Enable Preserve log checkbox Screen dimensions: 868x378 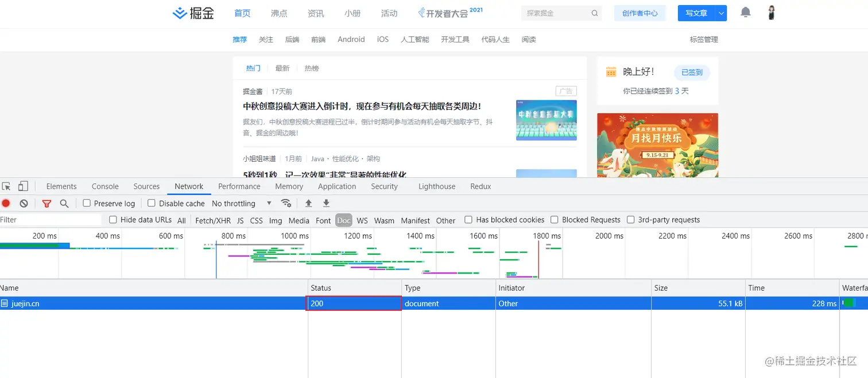(x=87, y=203)
